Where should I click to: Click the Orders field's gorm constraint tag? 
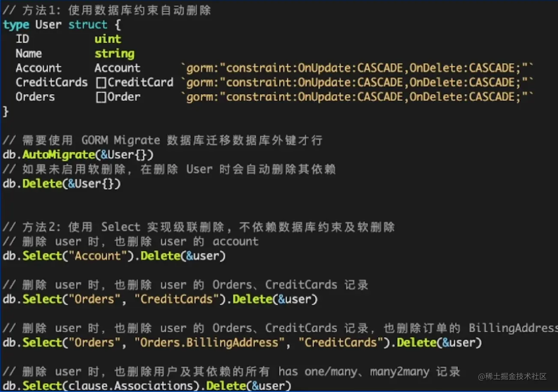click(358, 97)
